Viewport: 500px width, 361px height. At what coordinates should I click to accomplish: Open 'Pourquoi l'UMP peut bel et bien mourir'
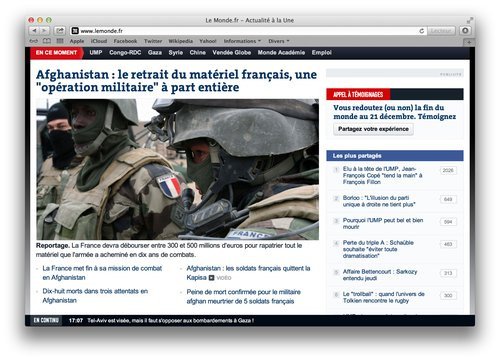click(x=383, y=223)
